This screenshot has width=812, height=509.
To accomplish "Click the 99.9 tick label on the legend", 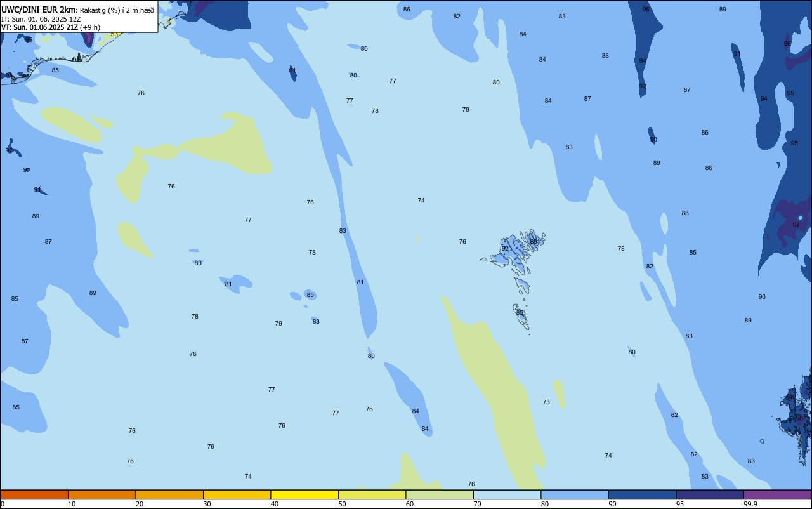I will [750, 504].
